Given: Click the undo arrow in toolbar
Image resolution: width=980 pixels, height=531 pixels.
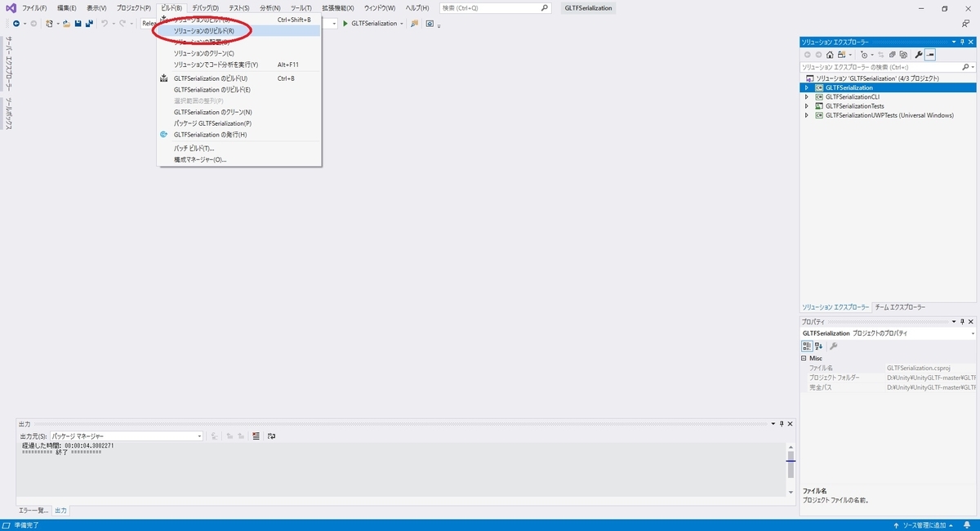Looking at the screenshot, I should pyautogui.click(x=105, y=23).
